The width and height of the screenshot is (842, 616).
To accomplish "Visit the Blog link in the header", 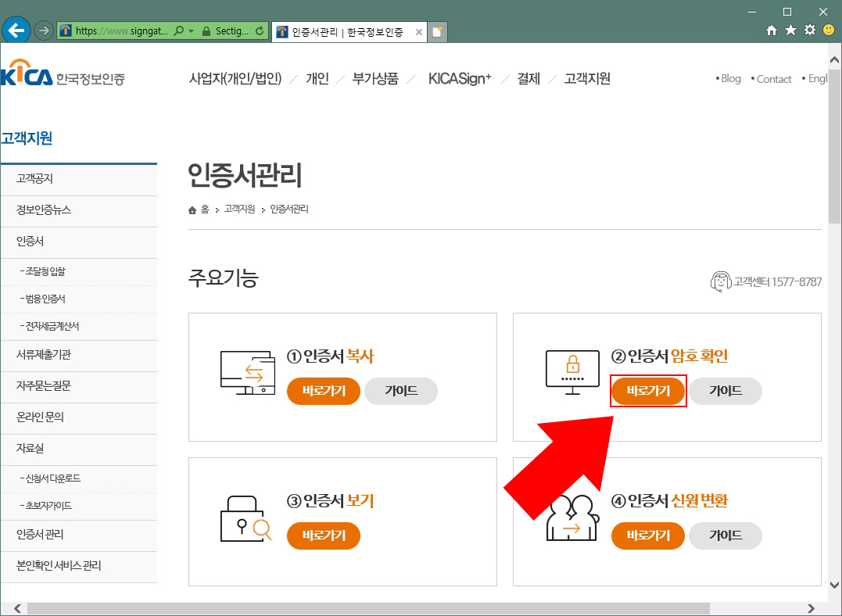I will coord(729,78).
